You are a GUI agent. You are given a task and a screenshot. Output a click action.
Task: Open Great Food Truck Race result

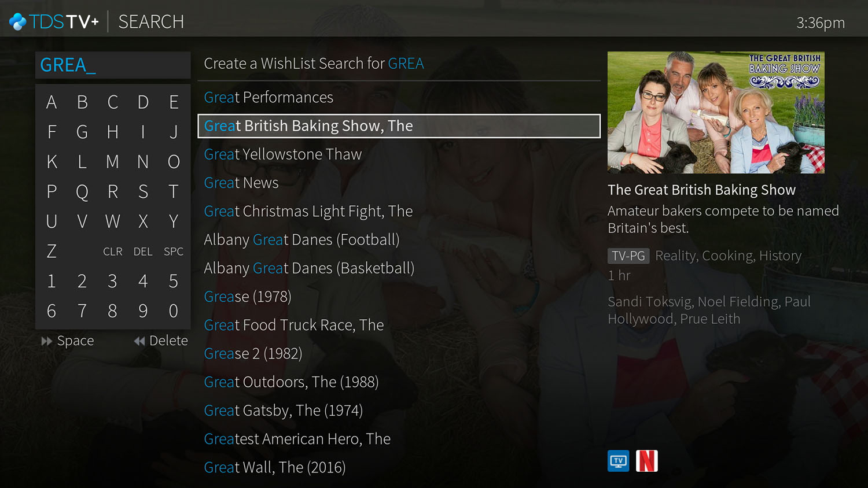tap(399, 325)
